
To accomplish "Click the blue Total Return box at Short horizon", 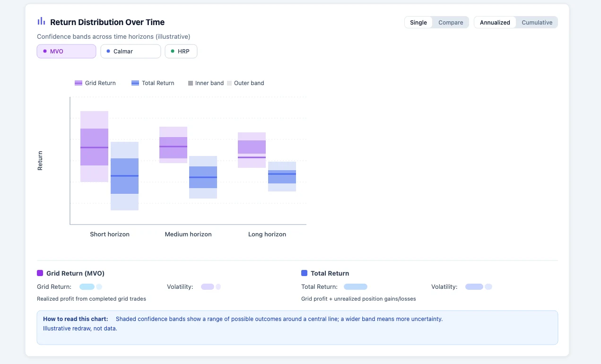I will tap(124, 176).
